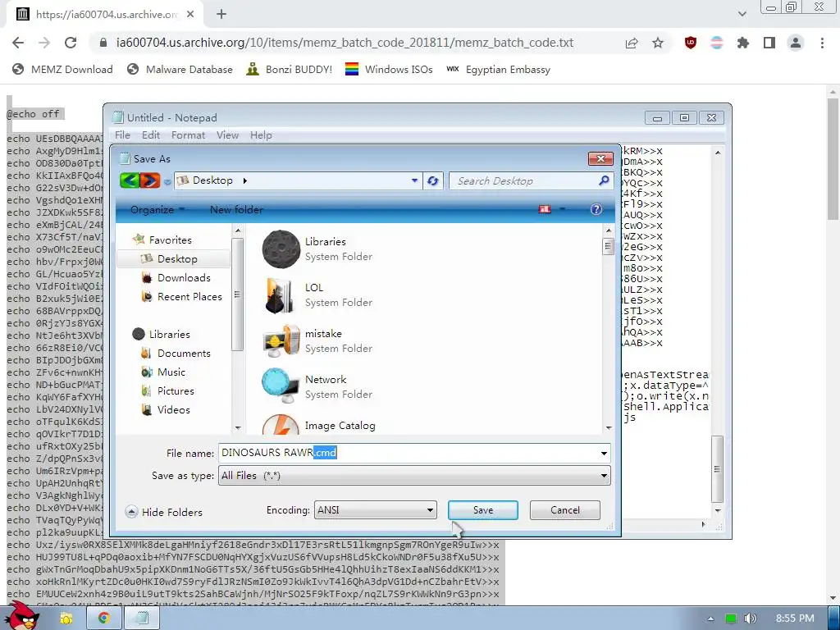Open the tab search chevron in Chrome
Viewport: 840px width, 630px height.
(742, 14)
